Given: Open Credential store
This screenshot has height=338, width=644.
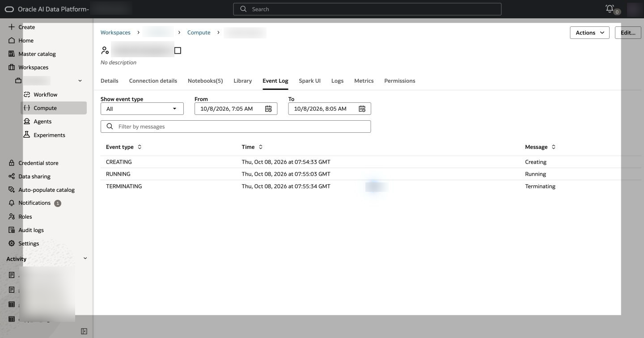Looking at the screenshot, I should tap(38, 163).
